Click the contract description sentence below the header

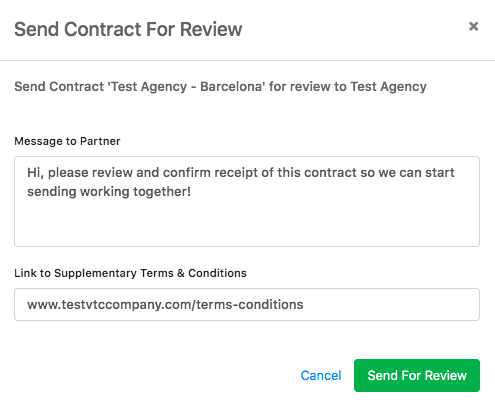[220, 87]
